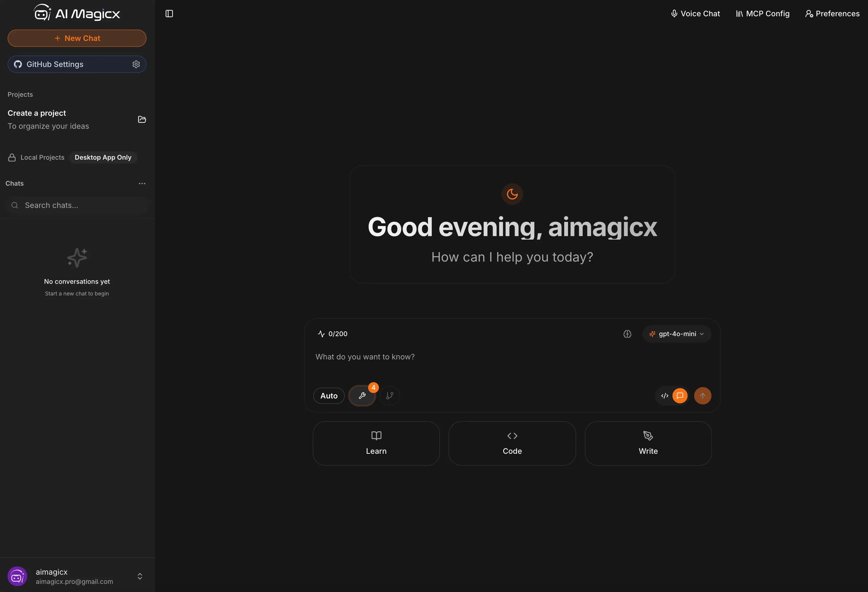Click the 0/200 usage indicator
Viewport: 868px width, 592px height.
pos(332,334)
